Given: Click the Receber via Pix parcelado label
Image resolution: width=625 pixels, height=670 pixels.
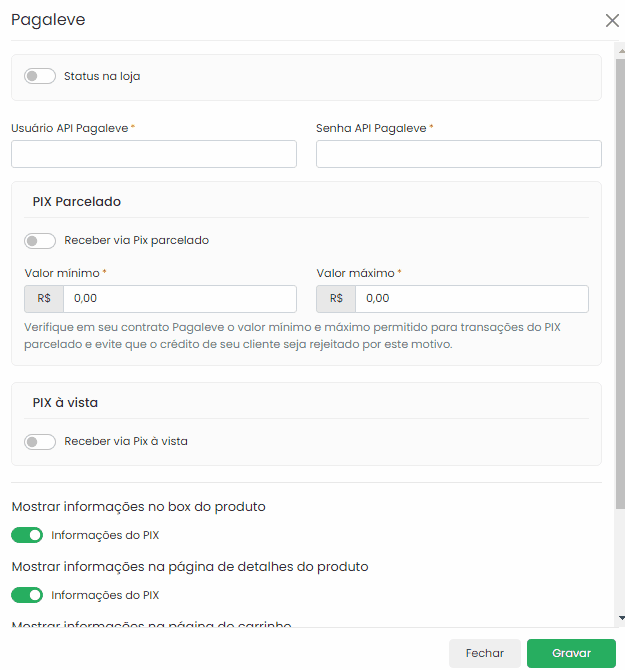Looking at the screenshot, I should tap(136, 240).
